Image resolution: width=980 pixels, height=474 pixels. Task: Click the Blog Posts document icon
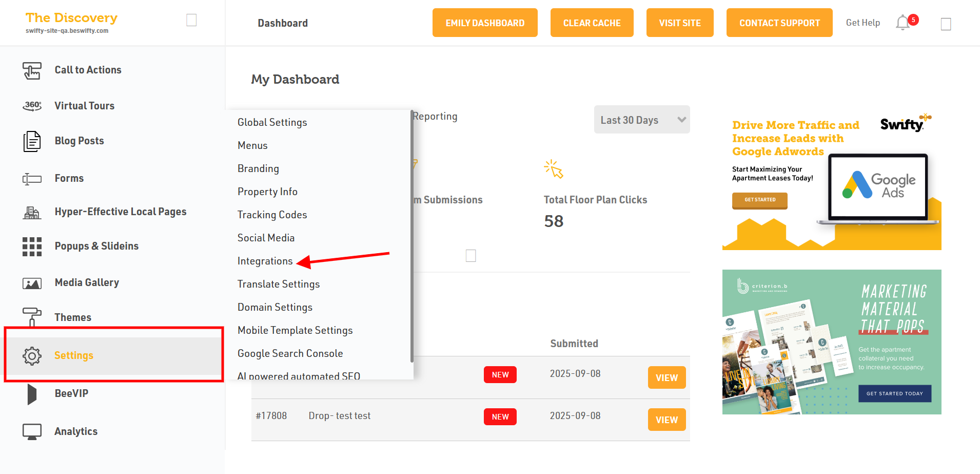coord(32,141)
